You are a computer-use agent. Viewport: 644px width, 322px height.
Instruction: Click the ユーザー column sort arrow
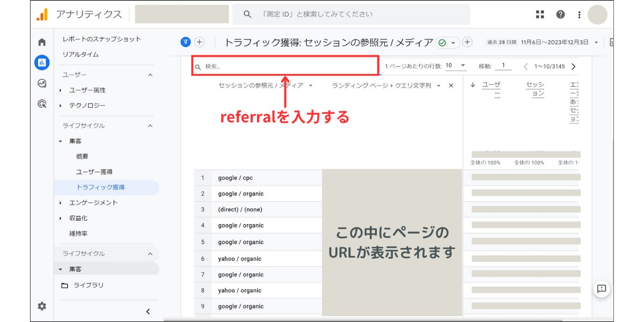[x=473, y=85]
